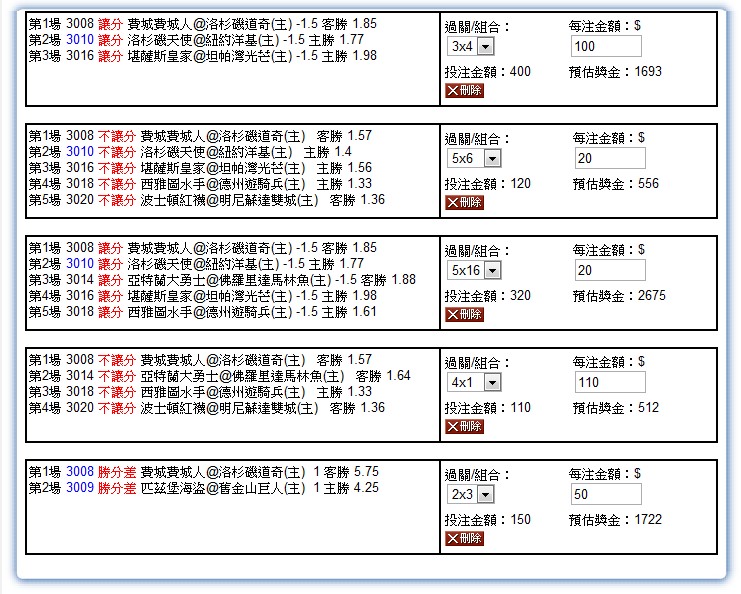Image resolution: width=741 pixels, height=594 pixels.
Task: Open the 5x6 combination dropdown
Action: click(474, 158)
